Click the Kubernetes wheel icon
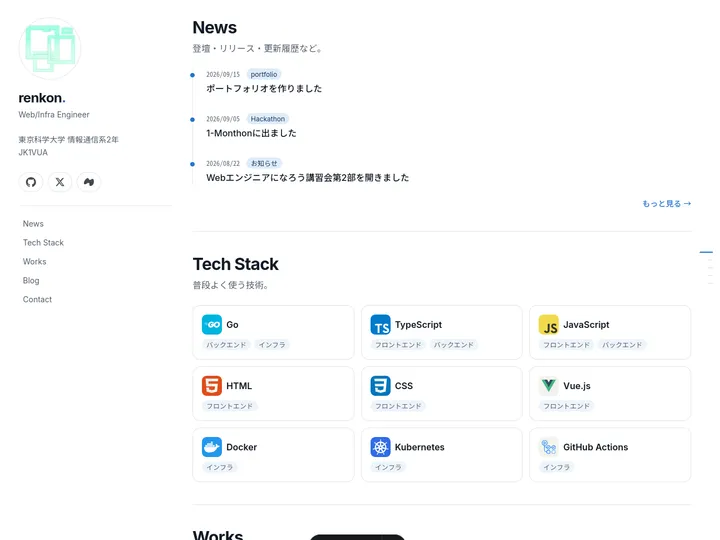Viewport: 720px width, 540px height. point(380,447)
